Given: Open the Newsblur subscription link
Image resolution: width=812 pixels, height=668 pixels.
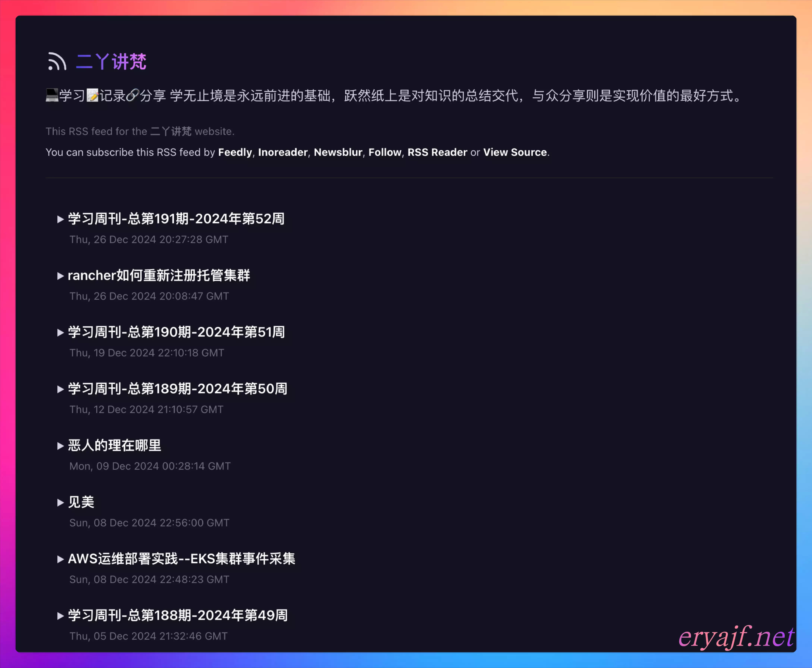Looking at the screenshot, I should point(338,152).
